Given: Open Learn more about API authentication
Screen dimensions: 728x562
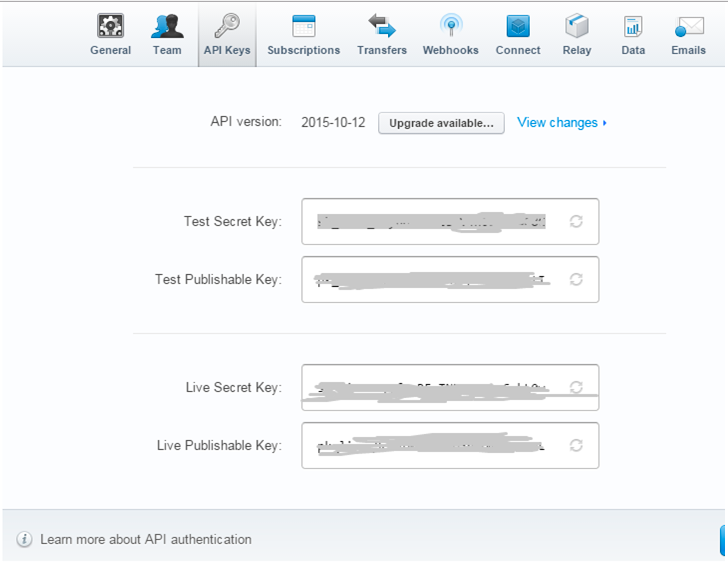Looking at the screenshot, I should point(146,539).
